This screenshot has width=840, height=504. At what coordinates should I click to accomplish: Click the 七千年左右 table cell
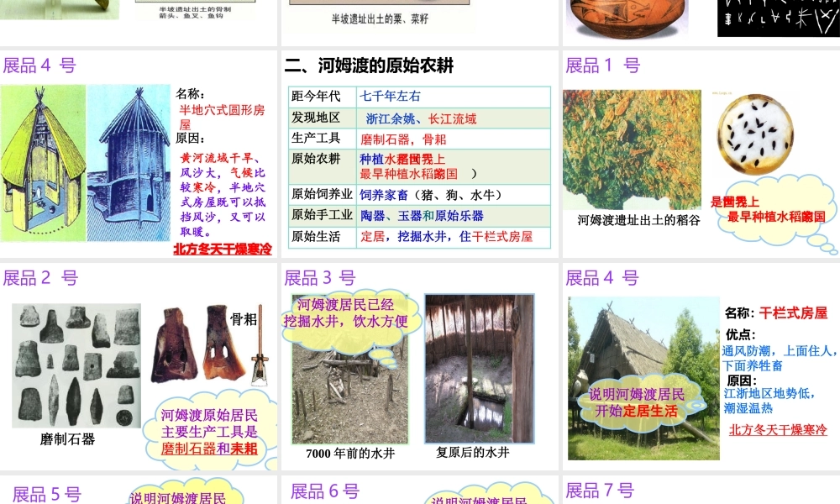[x=454, y=97]
